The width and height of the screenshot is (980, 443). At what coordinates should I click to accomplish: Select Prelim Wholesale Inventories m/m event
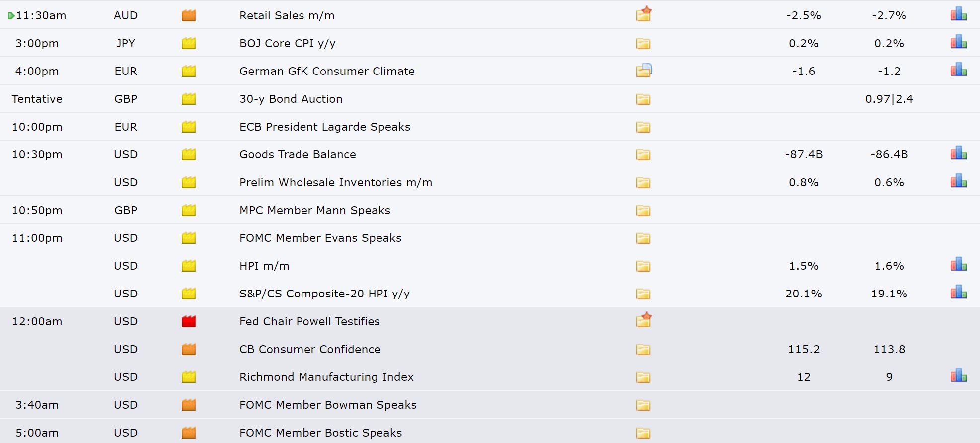tap(336, 182)
